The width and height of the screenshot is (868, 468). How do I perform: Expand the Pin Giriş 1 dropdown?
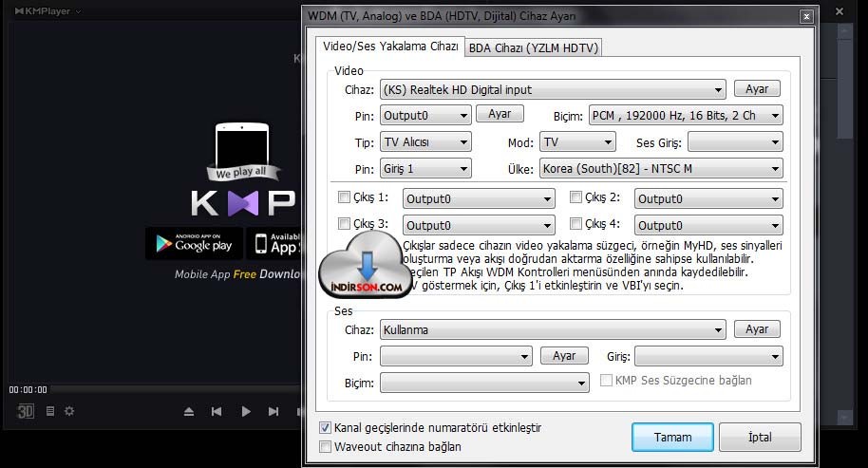[425, 169]
